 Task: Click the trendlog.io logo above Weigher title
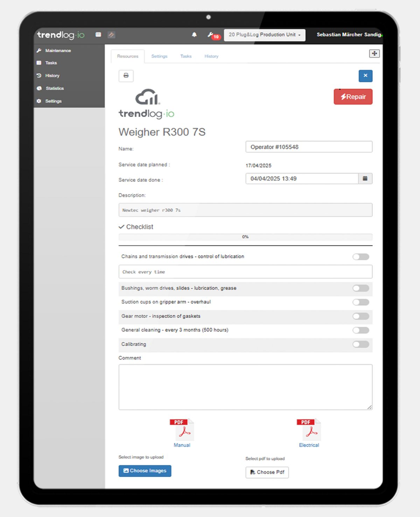coord(146,104)
